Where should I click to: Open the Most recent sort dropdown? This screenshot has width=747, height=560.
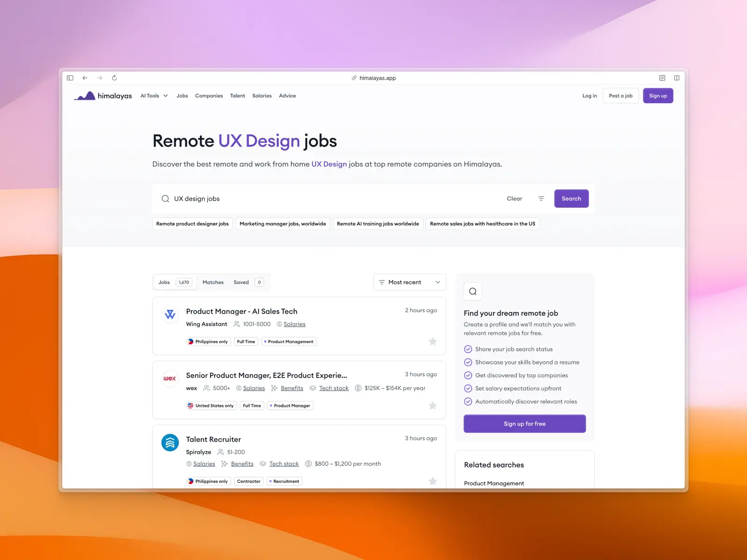[409, 282]
